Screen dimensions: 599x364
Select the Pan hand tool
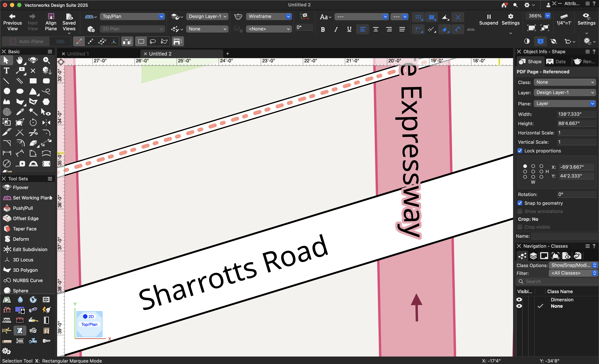[x=20, y=60]
